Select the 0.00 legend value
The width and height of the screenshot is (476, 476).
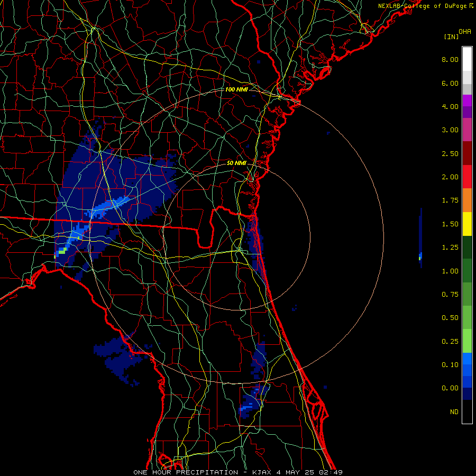(x=450, y=388)
